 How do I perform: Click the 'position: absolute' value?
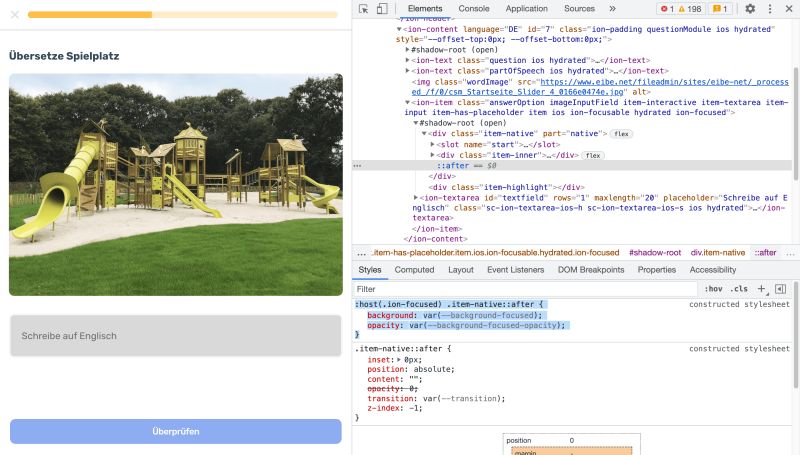click(x=434, y=369)
